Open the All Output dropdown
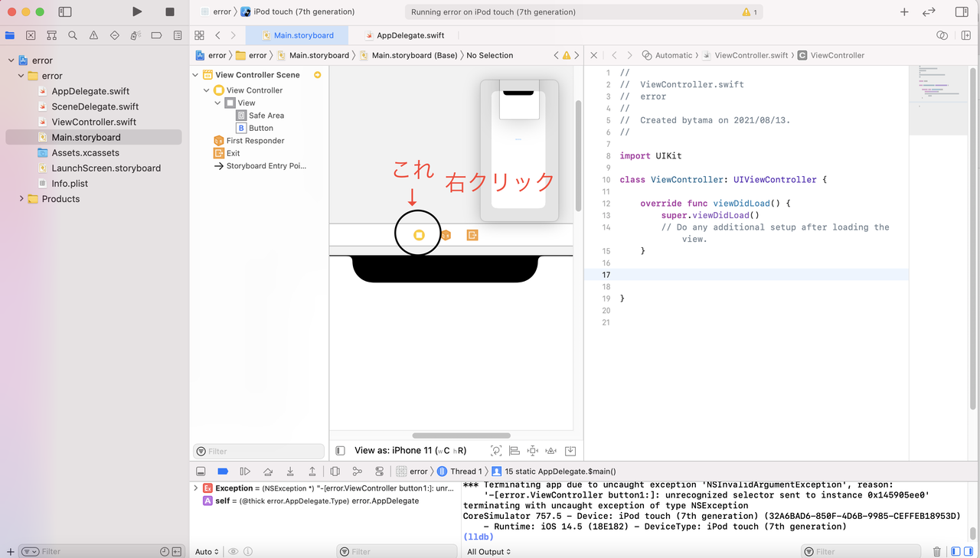Viewport: 980px width, 558px height. point(488,551)
